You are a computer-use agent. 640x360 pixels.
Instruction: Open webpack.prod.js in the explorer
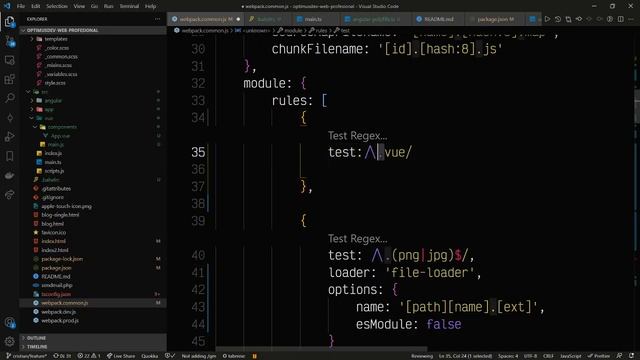tap(60, 321)
